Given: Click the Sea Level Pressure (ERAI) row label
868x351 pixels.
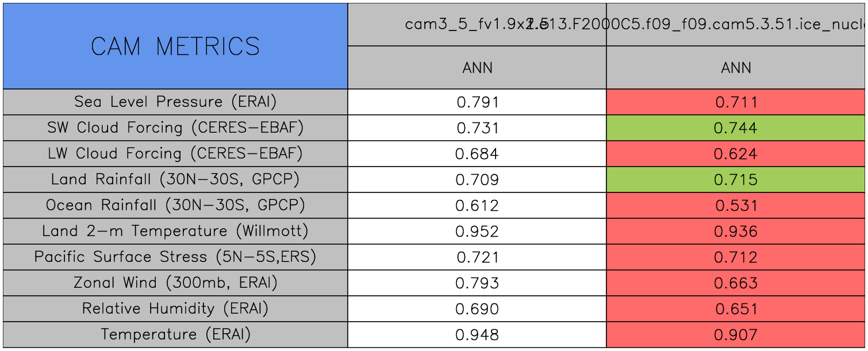Looking at the screenshot, I should pos(175,102).
